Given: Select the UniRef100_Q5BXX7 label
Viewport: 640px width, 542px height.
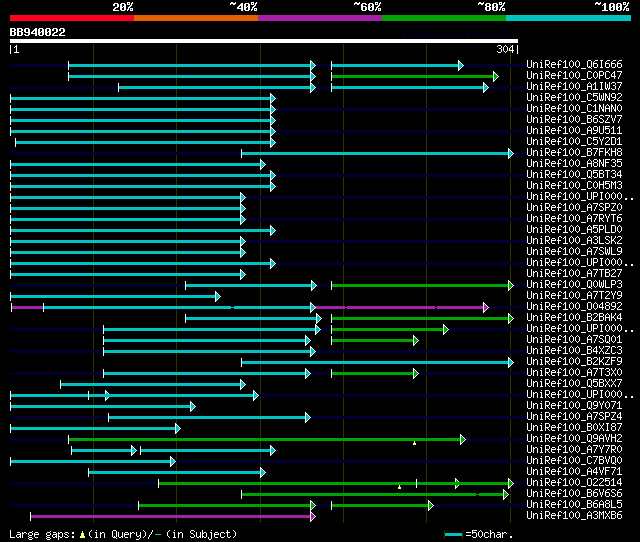Looking at the screenshot, I should [x=574, y=384].
